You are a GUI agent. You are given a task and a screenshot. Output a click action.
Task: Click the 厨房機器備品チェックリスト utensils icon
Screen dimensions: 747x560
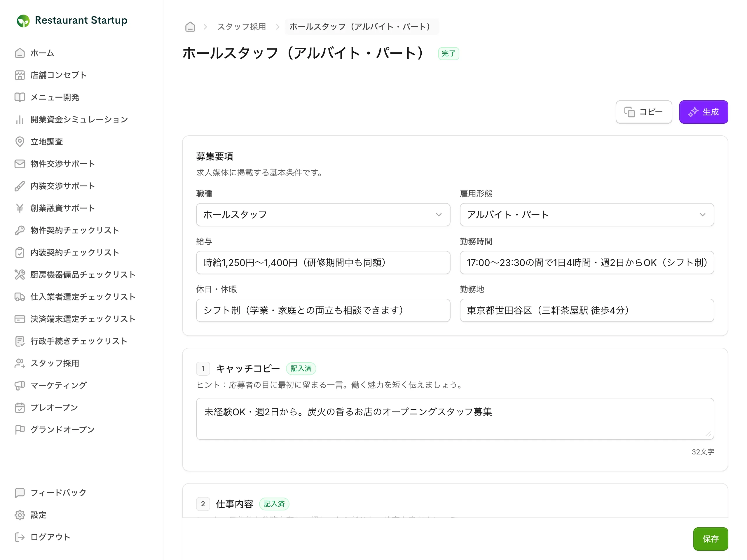coord(20,275)
